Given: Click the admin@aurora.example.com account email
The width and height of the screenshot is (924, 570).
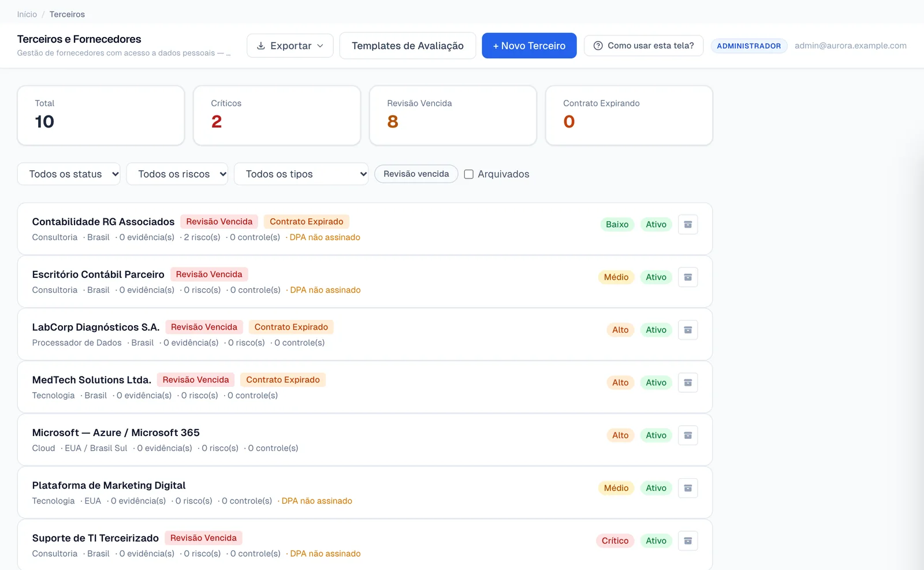Looking at the screenshot, I should (851, 46).
